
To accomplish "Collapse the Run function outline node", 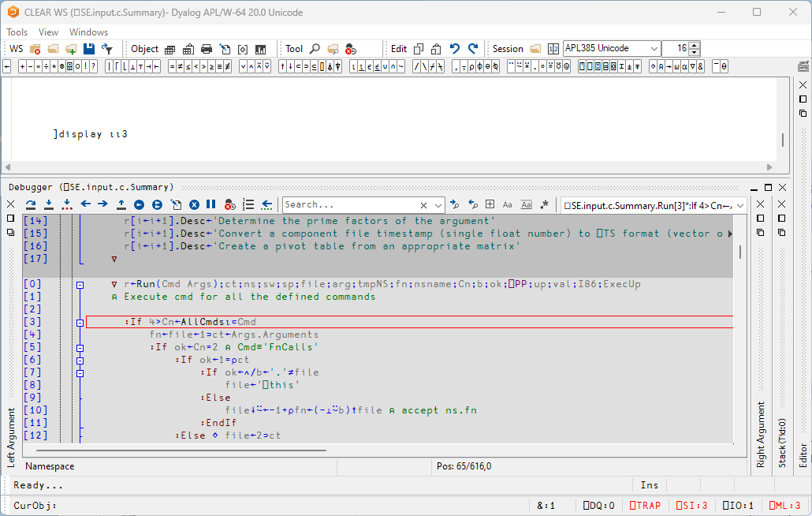I will tap(80, 284).
